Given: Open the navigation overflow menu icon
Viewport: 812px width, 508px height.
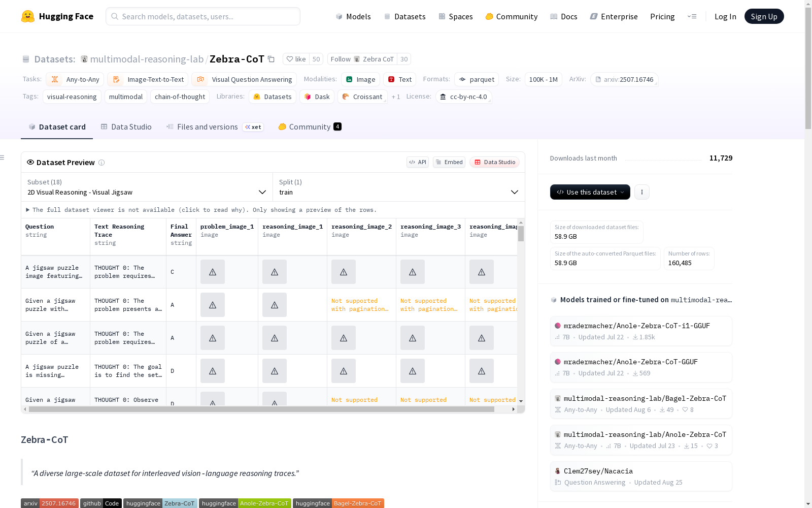Looking at the screenshot, I should pyautogui.click(x=692, y=16).
